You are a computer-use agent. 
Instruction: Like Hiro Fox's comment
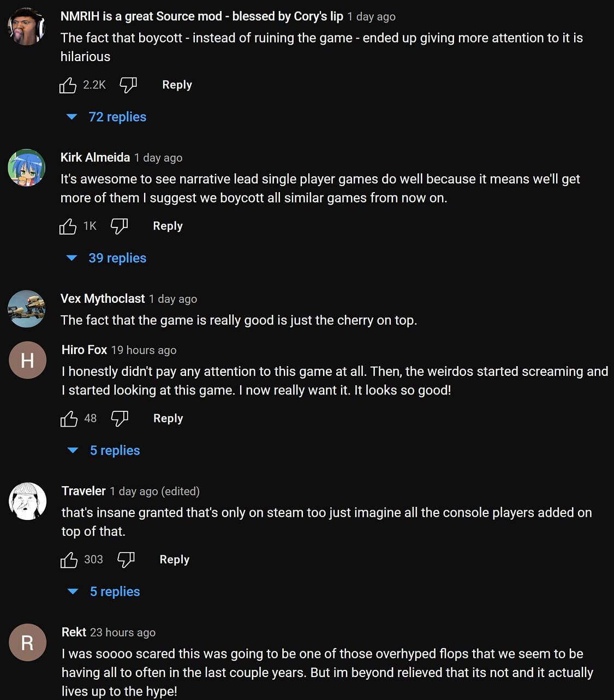[69, 419]
